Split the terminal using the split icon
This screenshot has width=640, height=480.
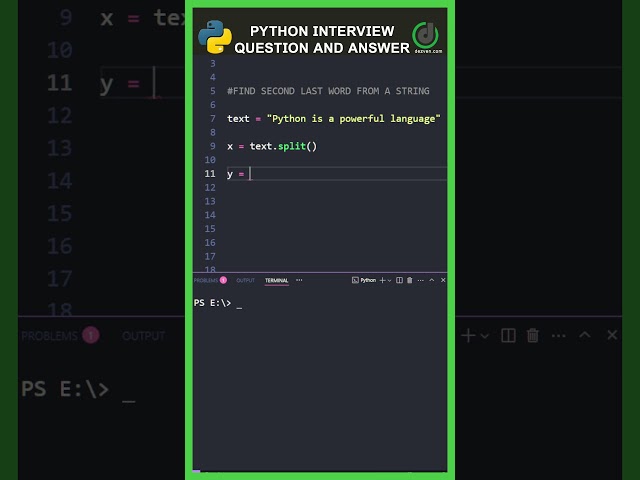tap(400, 280)
